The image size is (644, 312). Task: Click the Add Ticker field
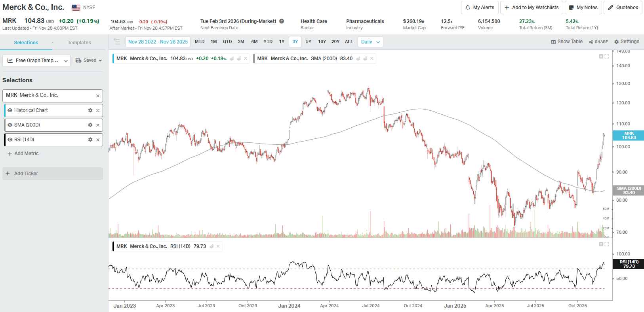click(53, 174)
